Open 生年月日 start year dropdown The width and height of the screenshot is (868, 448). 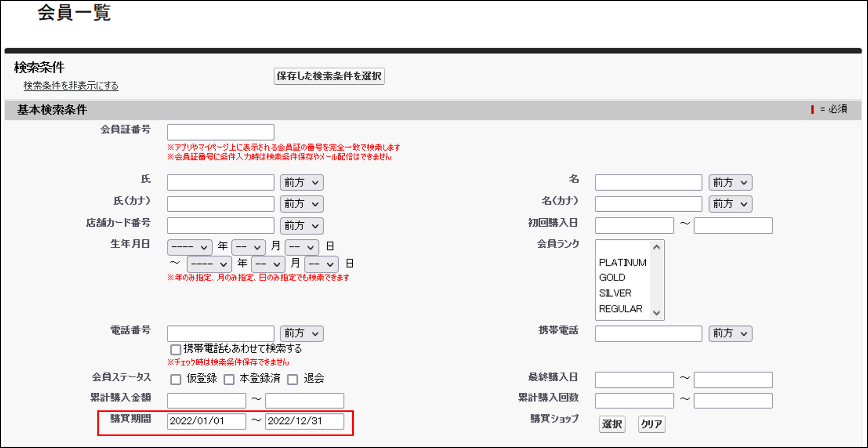click(x=189, y=247)
